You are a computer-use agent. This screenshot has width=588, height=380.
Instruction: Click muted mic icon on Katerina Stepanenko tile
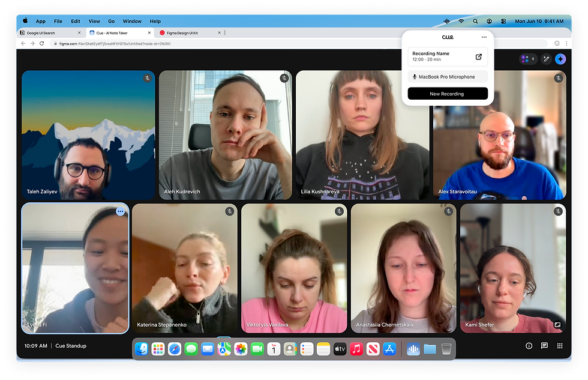click(x=229, y=211)
